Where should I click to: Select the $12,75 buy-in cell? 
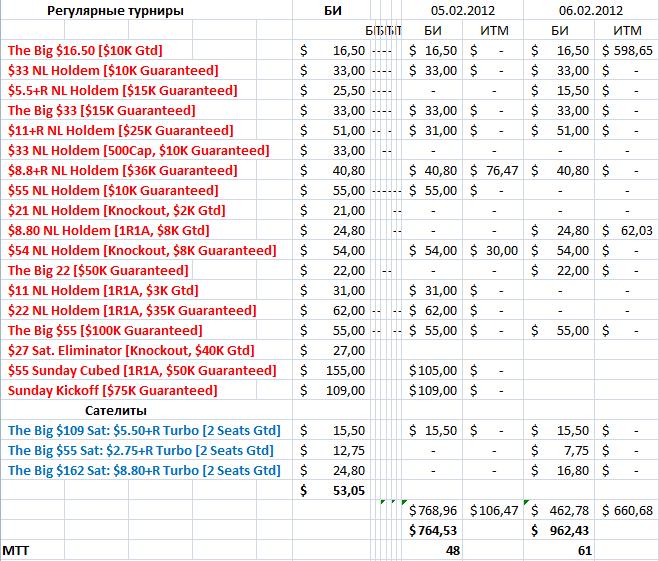[332, 451]
